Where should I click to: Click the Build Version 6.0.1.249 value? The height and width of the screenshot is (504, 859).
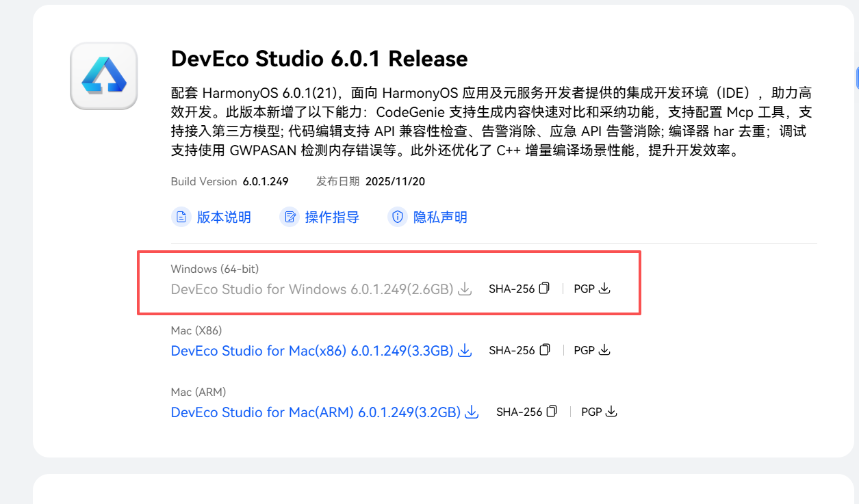(x=266, y=182)
